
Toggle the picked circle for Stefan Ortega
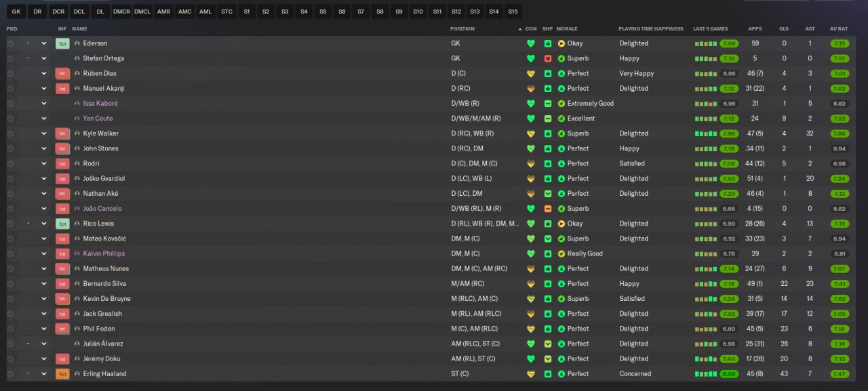pos(10,58)
